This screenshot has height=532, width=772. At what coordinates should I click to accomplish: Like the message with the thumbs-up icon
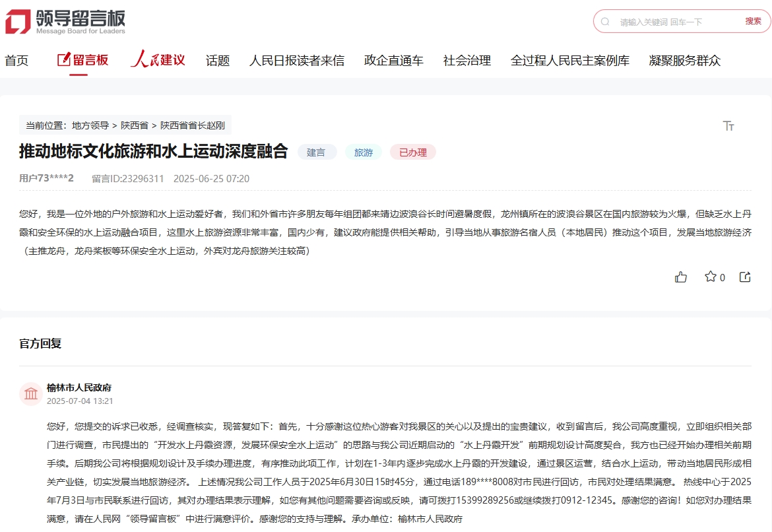[682, 277]
